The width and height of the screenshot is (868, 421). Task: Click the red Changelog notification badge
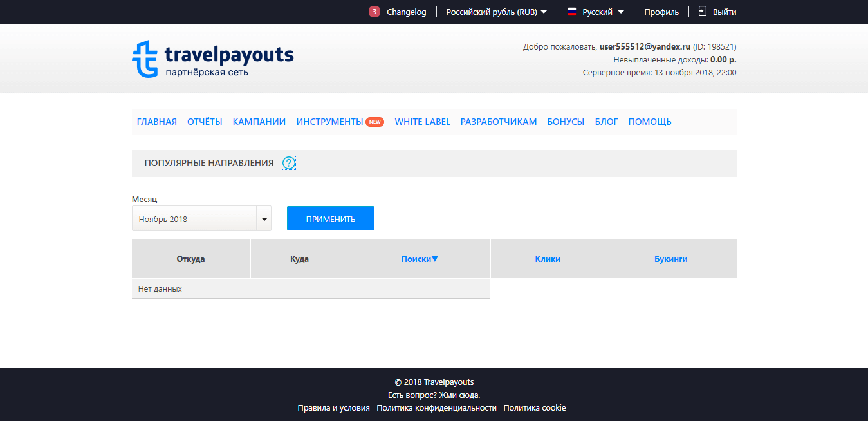point(374,12)
